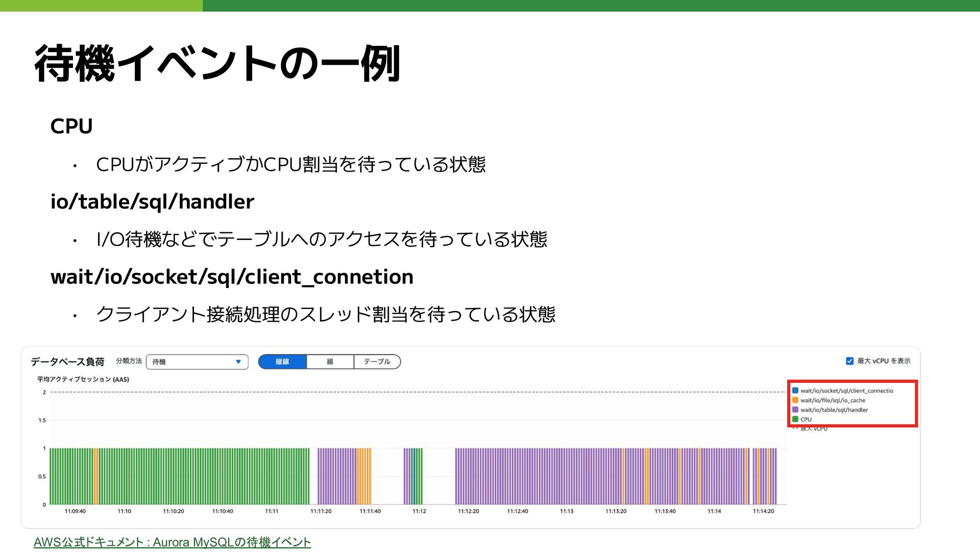The image size is (980, 552).
Task: Switch to the 線 line view
Action: 330,362
